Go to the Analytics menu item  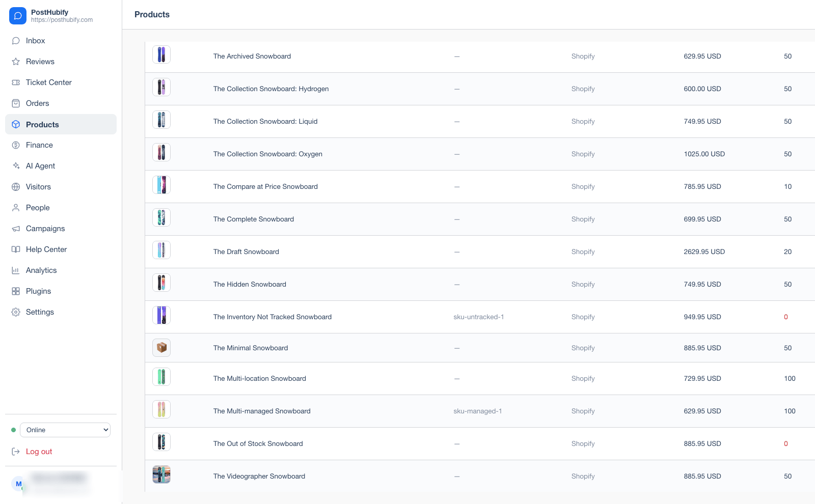(x=61, y=270)
